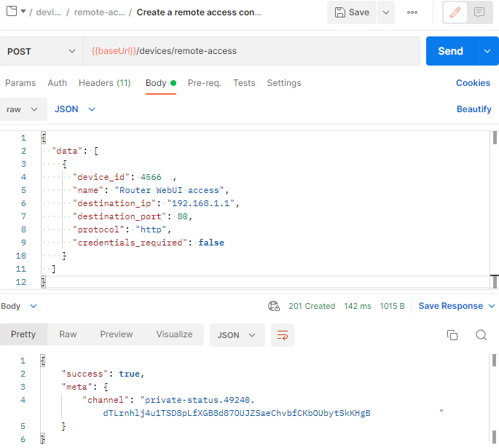Open the Save options dropdown arrow
Screen dimensions: 499x448
point(385,12)
